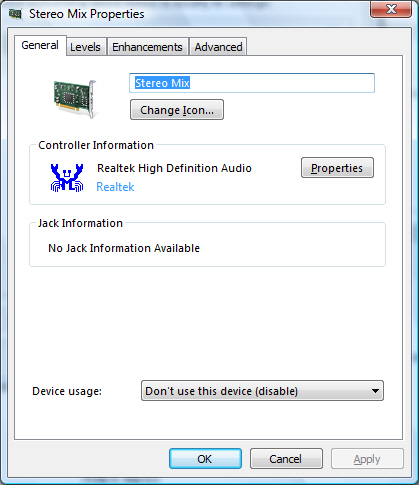419x485 pixels.
Task: Open the Change Icon dialog
Action: click(177, 110)
